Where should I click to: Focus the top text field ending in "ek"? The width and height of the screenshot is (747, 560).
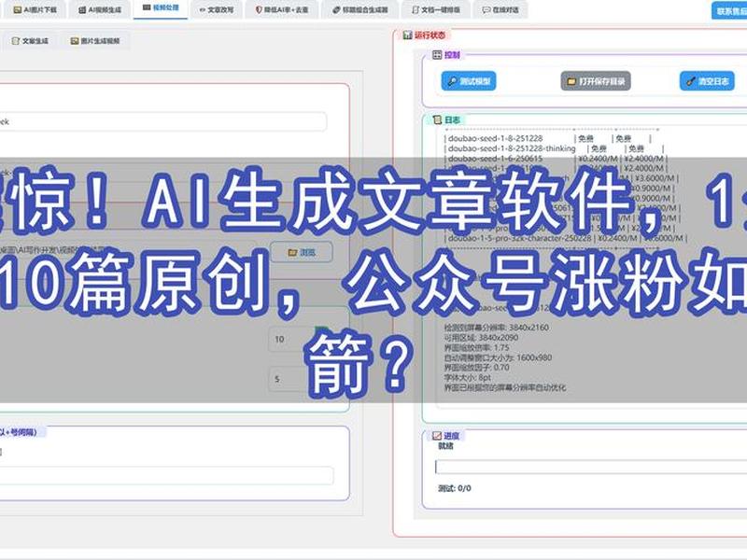tap(162, 122)
